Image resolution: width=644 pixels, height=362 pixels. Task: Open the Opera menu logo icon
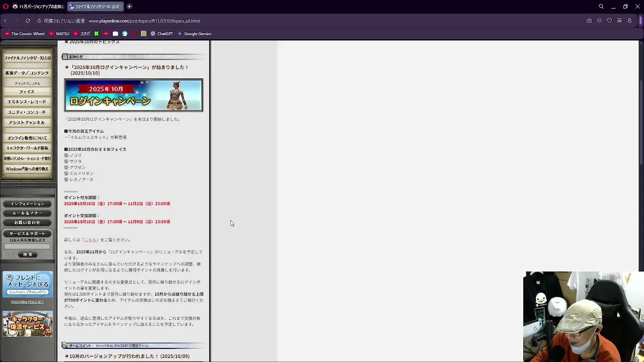point(6,7)
